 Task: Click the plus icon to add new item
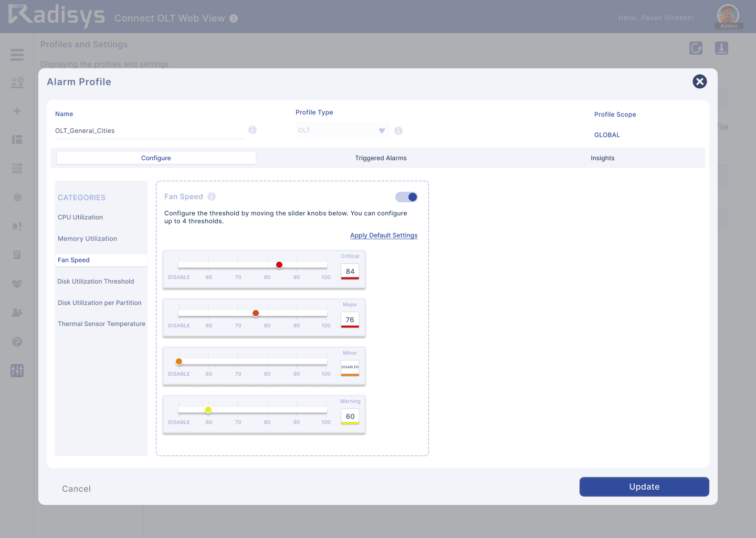point(17,110)
